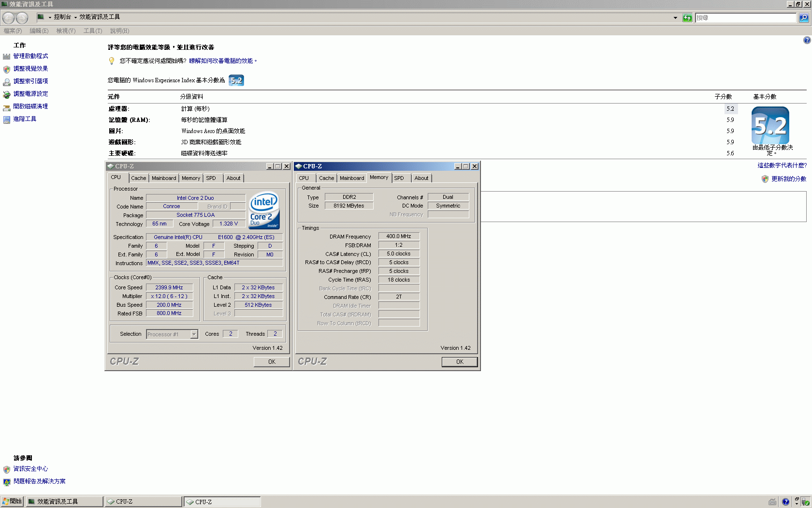The width and height of the screenshot is (812, 508).
Task: Open the breadcrumb dropdown arrow before 控制台
Action: pyautogui.click(x=50, y=17)
